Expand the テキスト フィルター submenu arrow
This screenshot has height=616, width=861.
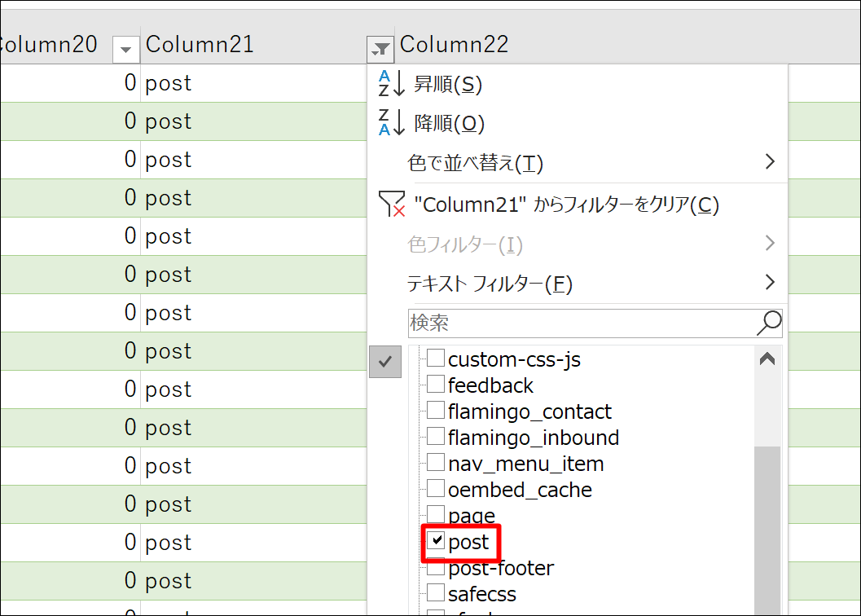(770, 283)
